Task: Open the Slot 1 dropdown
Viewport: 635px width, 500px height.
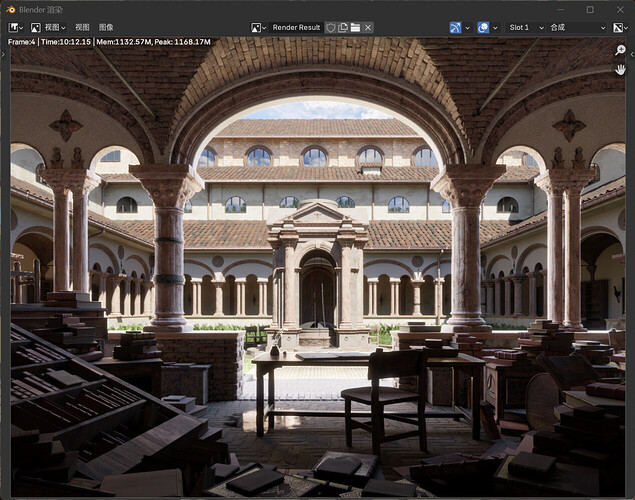Action: (524, 27)
